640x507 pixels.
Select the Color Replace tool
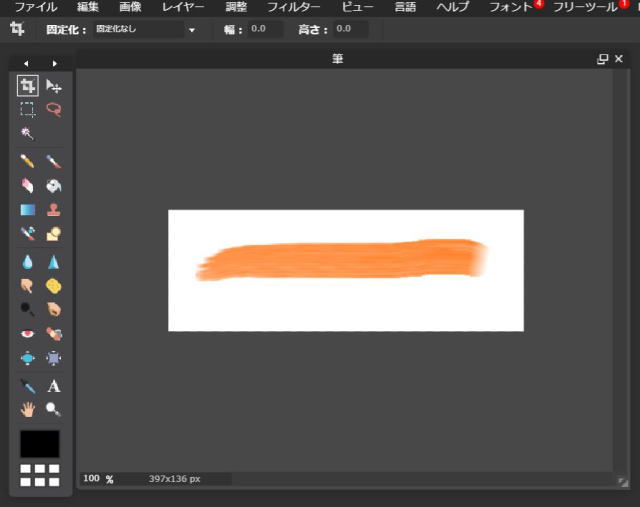pos(28,233)
